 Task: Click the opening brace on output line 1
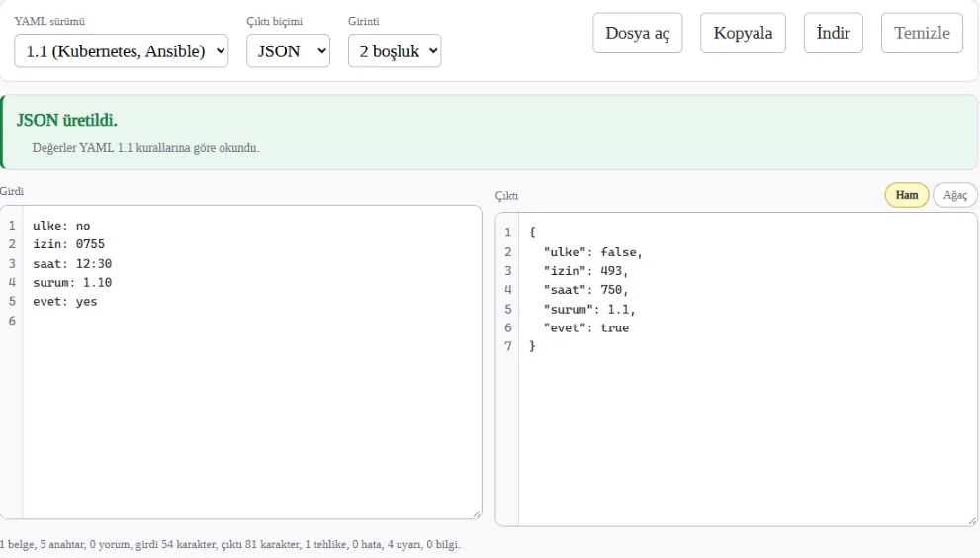pos(532,232)
